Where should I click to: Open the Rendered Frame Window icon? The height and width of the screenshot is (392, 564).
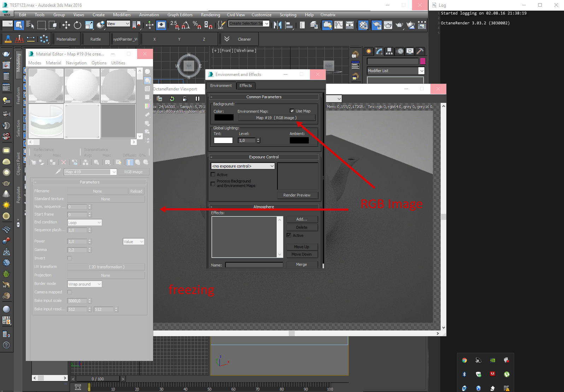click(x=388, y=25)
